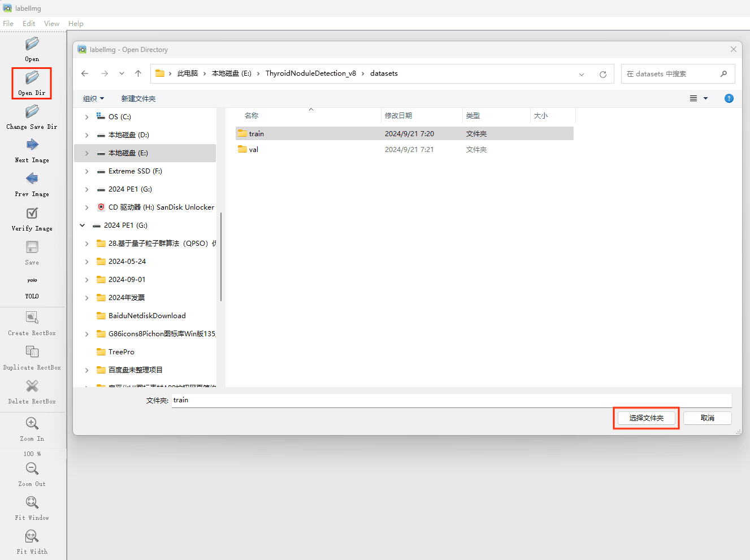Go to Prev Image
Image resolution: width=750 pixels, height=560 pixels.
[32, 179]
